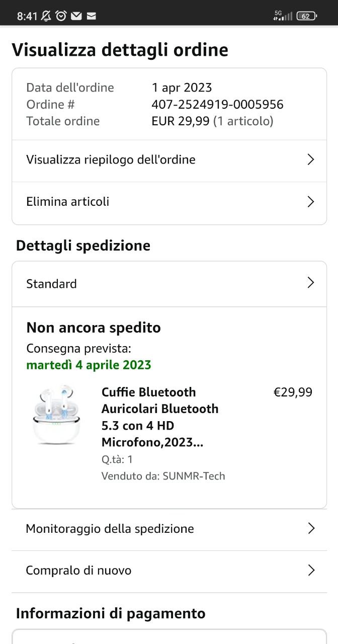Tap the second mail notification icon
The width and height of the screenshot is (338, 644).
[x=91, y=16]
